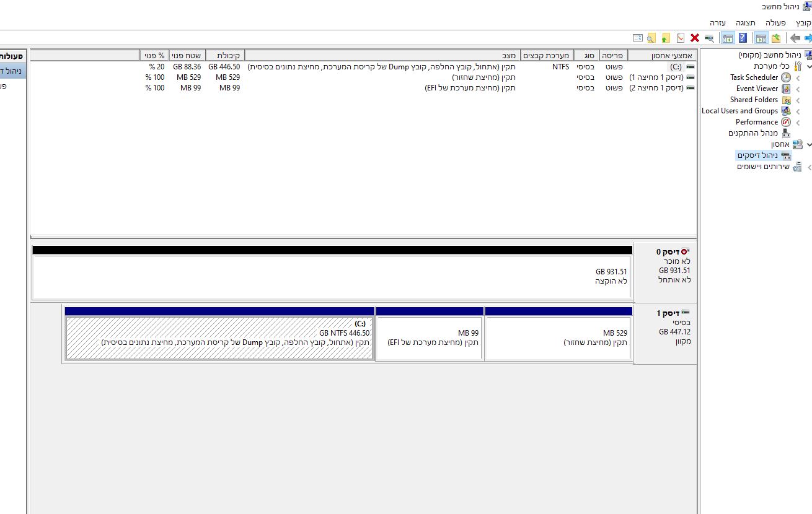Select the 529 MB recovery partition block
The height and width of the screenshot is (514, 812).
pos(558,338)
